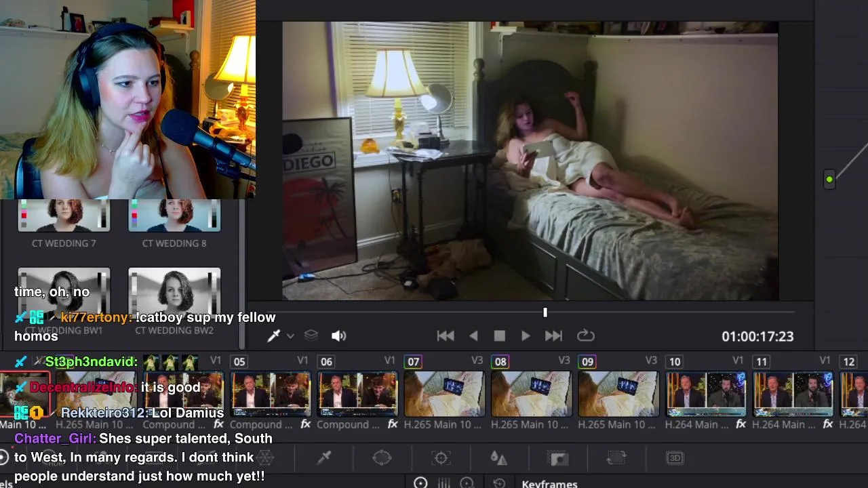This screenshot has width=868, height=488.
Task: Select clip 05 thumbnail in timeline
Action: (271, 394)
